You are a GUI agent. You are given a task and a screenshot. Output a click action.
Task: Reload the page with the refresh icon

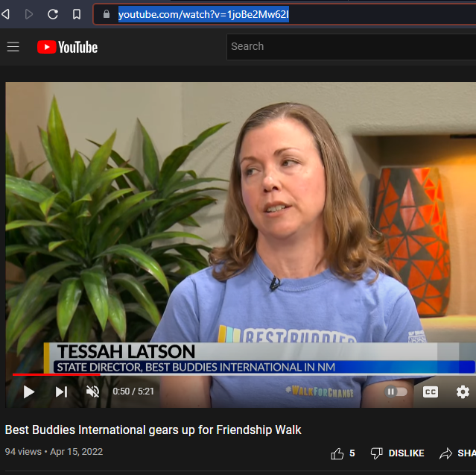point(53,14)
